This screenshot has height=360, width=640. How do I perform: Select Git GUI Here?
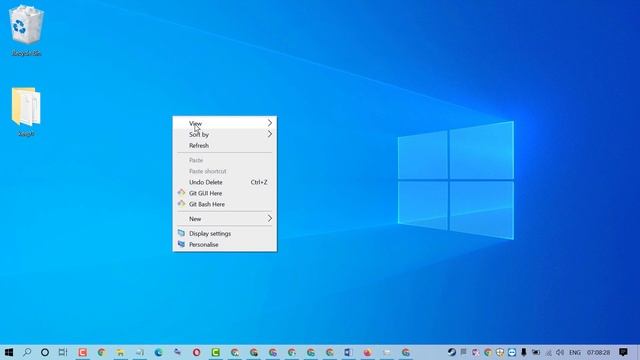click(x=224, y=193)
